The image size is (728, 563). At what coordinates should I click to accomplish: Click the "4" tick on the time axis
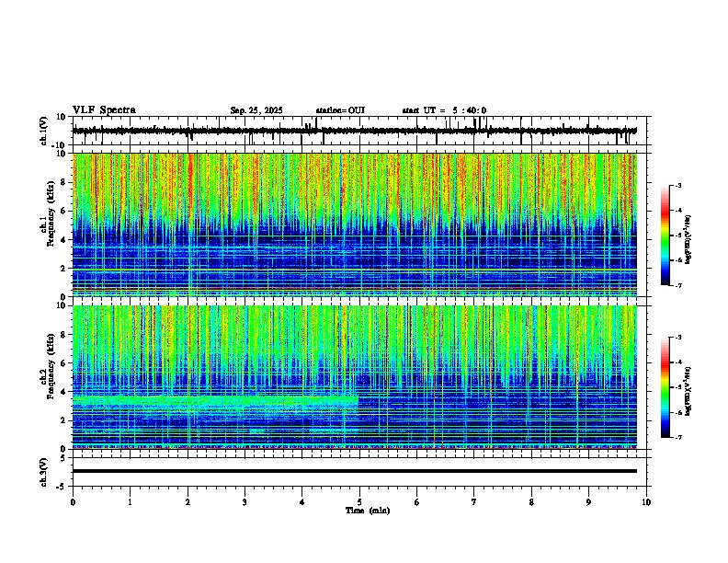[301, 502]
